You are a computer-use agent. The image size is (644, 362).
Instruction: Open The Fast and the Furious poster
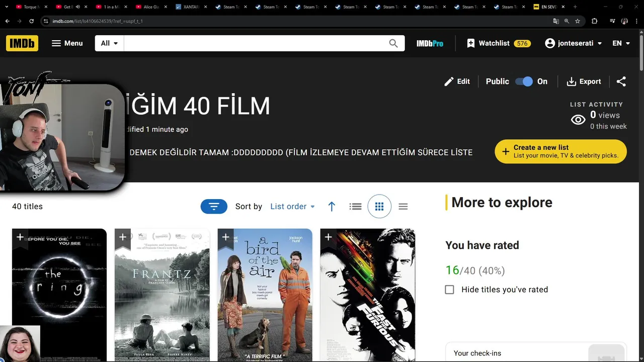pos(367,295)
